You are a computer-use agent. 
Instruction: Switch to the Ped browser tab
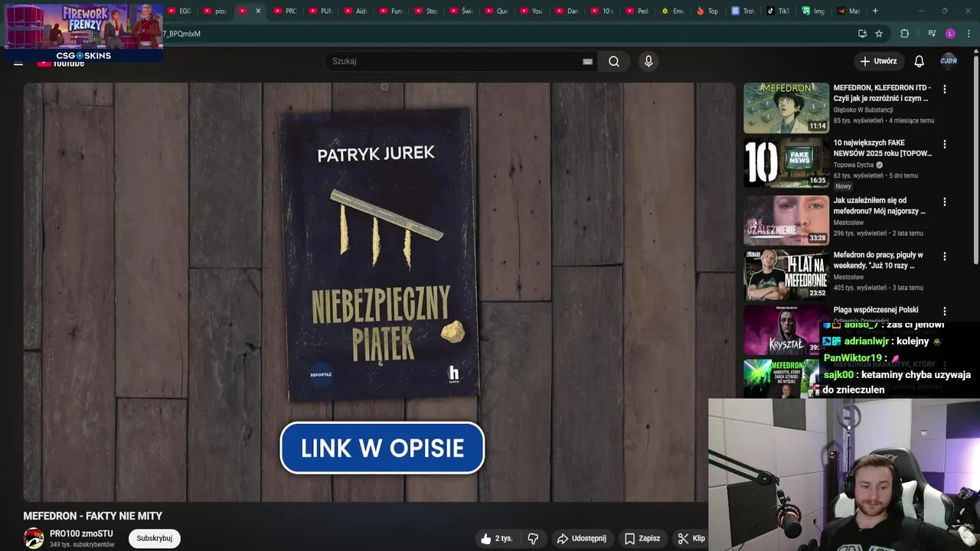tap(637, 11)
